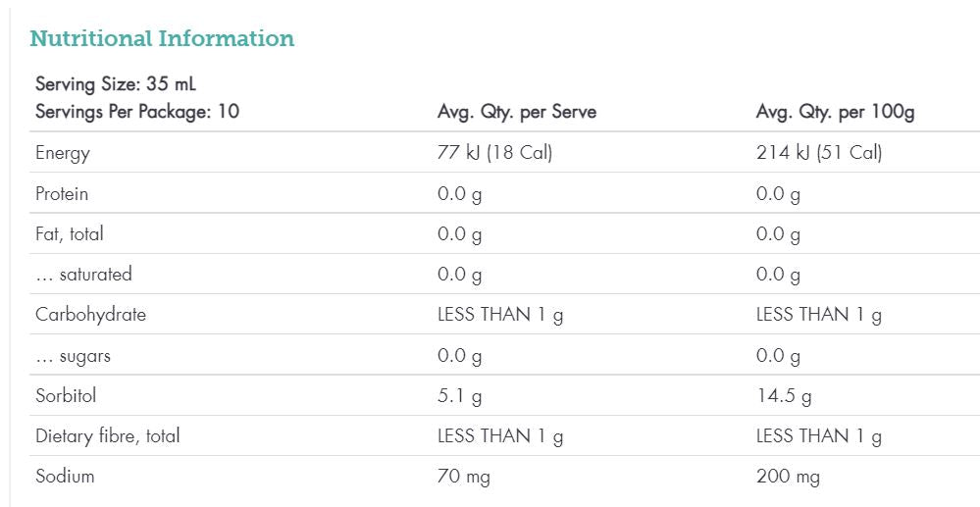
Task: Click the 70 mg Sodium value
Action: pyautogui.click(x=463, y=478)
